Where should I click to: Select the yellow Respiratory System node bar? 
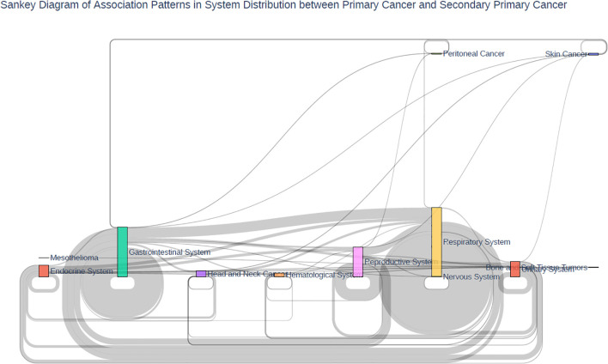[x=436, y=242]
